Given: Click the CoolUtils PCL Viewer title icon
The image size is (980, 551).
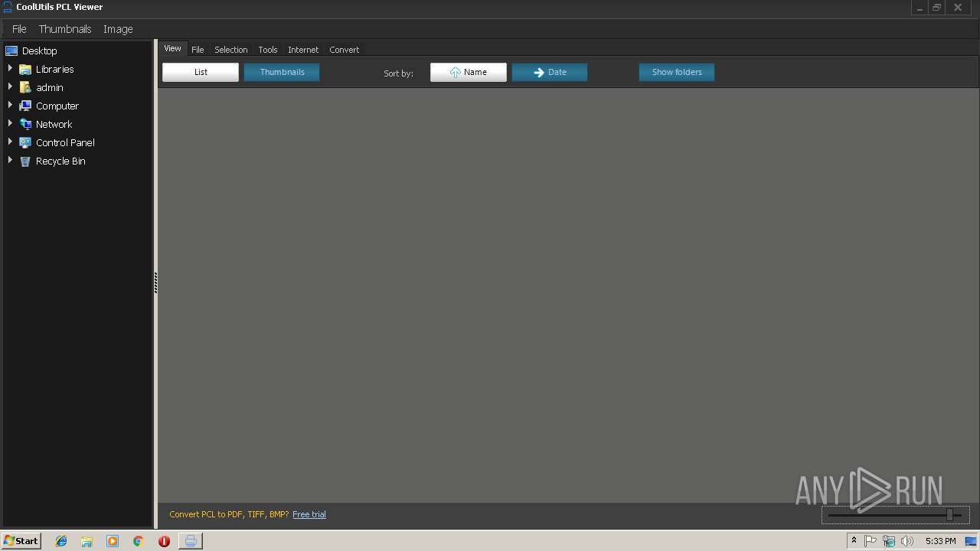Looking at the screenshot, I should 8,7.
